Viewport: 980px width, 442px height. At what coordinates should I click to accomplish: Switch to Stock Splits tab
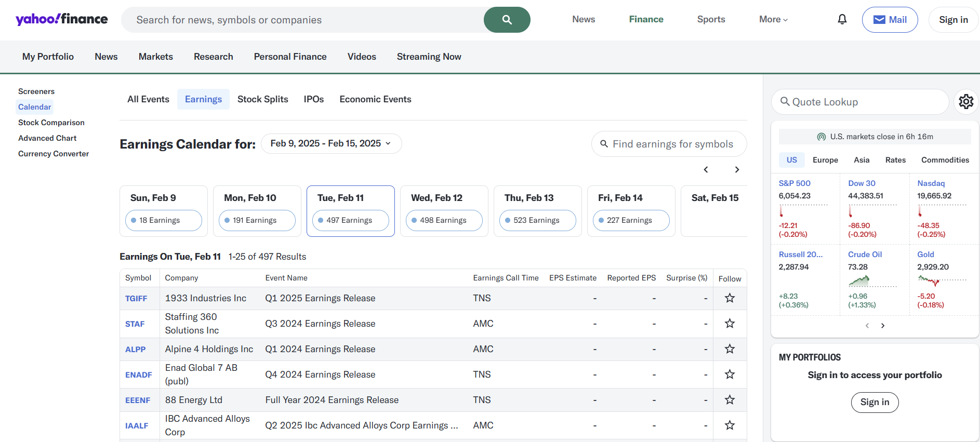coord(262,99)
